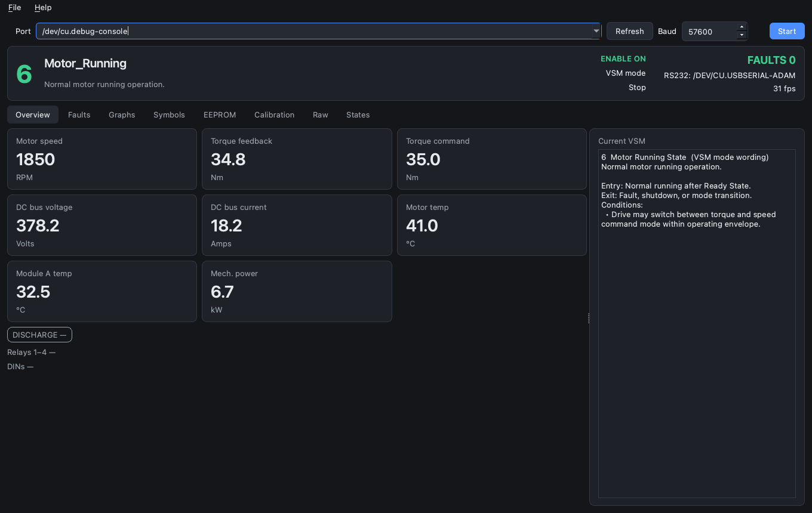Grab the vertical panel splitter handle
812x513 pixels.
589,318
